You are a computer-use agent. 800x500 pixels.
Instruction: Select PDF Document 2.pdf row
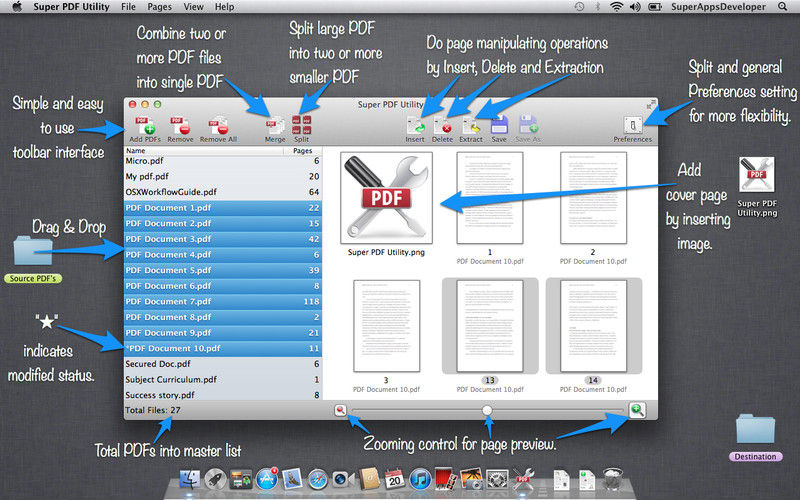[223, 223]
